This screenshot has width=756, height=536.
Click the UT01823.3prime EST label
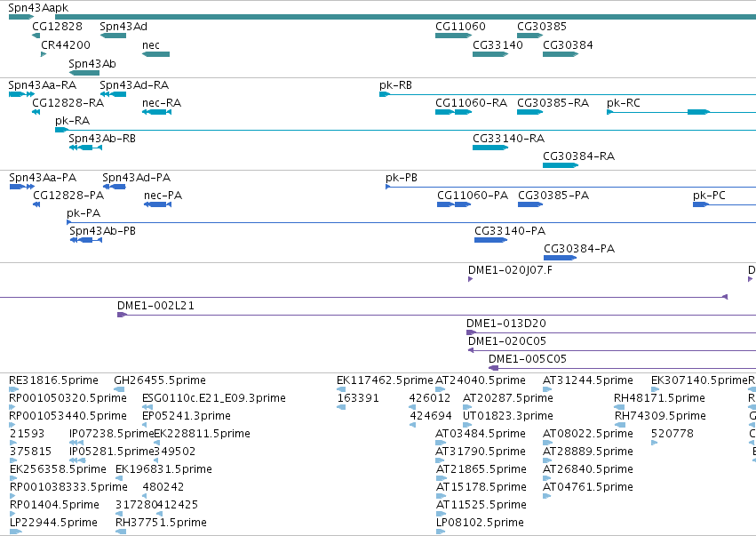click(x=508, y=417)
